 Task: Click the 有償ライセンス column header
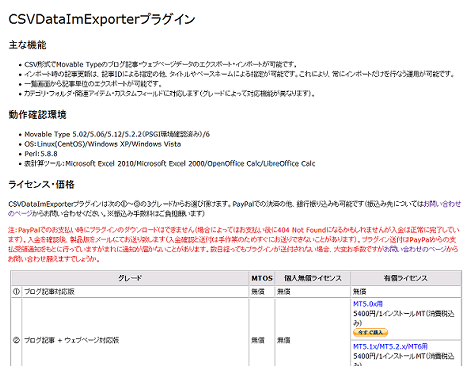pyautogui.click(x=406, y=278)
